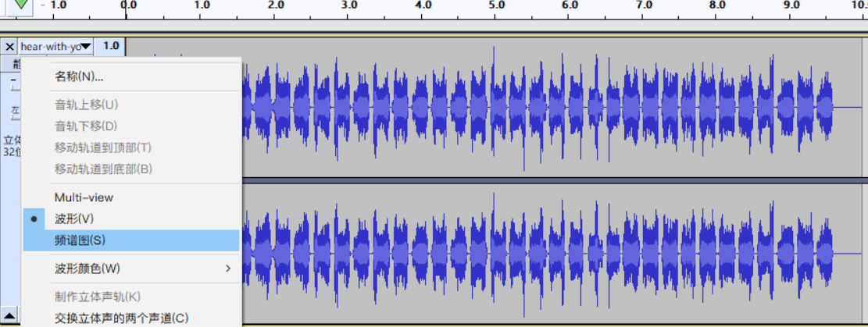This screenshot has width=868, height=327.
Task: Click the 1.0 vertical scale label
Action: [111, 46]
